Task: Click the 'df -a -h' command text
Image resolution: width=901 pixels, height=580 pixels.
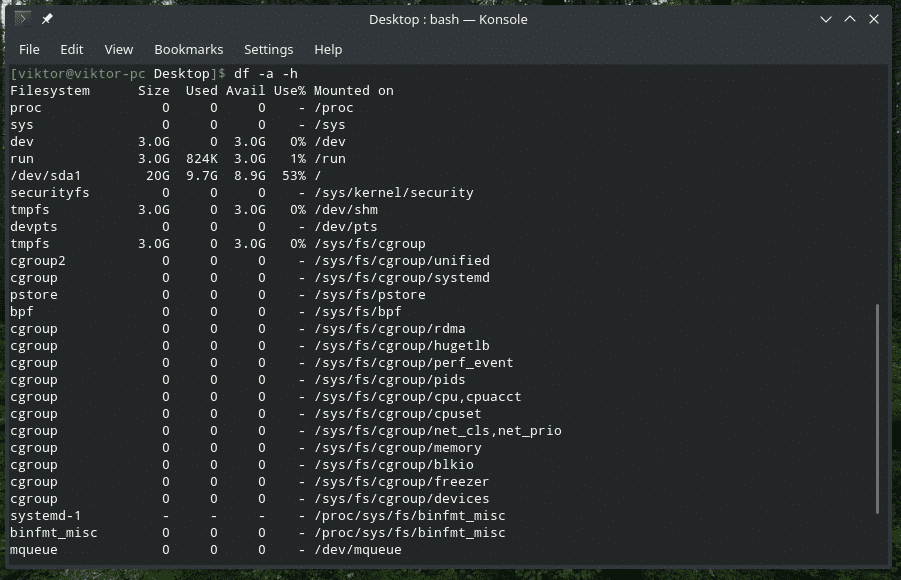Action: 265,74
